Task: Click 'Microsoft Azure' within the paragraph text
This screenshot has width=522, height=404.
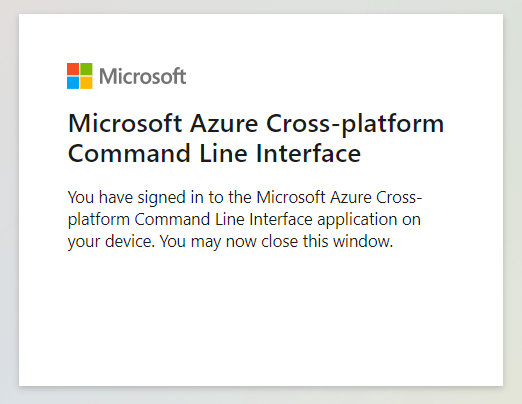Action: pyautogui.click(x=314, y=197)
